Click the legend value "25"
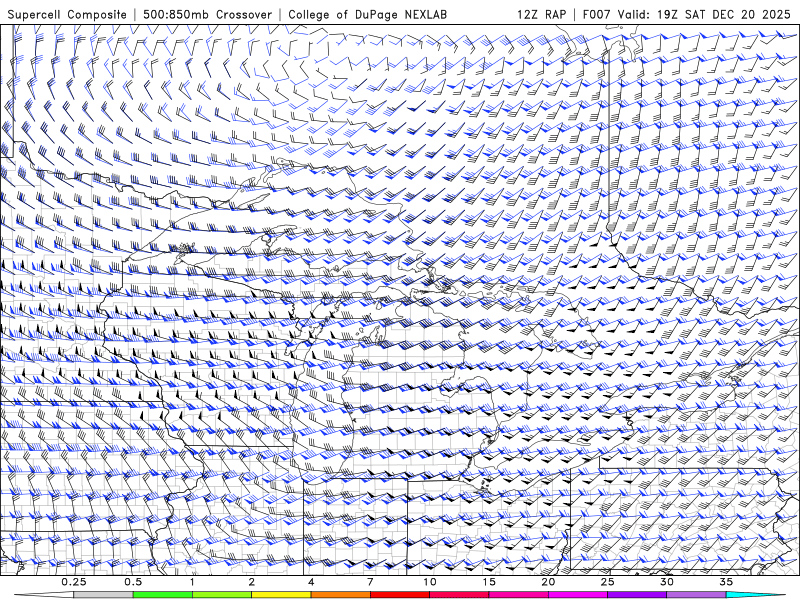 click(607, 582)
